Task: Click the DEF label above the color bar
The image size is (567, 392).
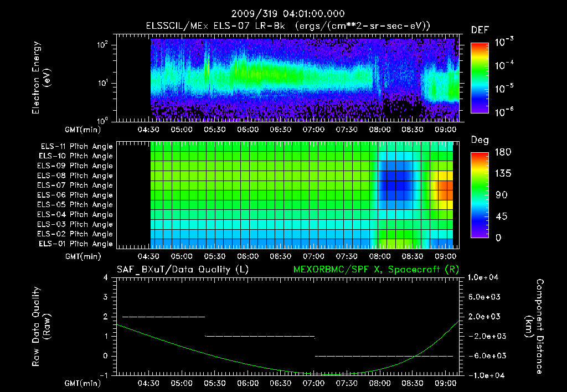Action: 480,30
